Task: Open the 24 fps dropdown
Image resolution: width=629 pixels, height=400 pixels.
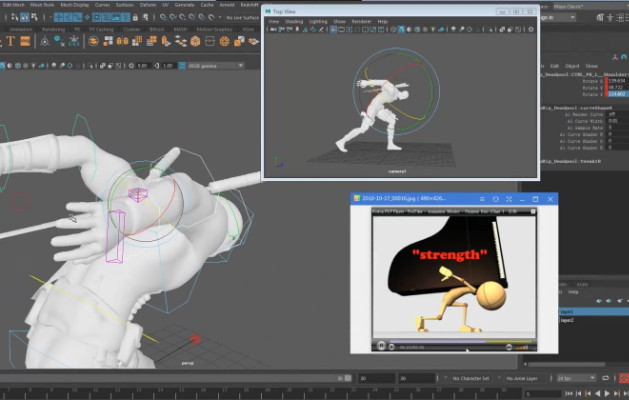Action: click(x=576, y=378)
